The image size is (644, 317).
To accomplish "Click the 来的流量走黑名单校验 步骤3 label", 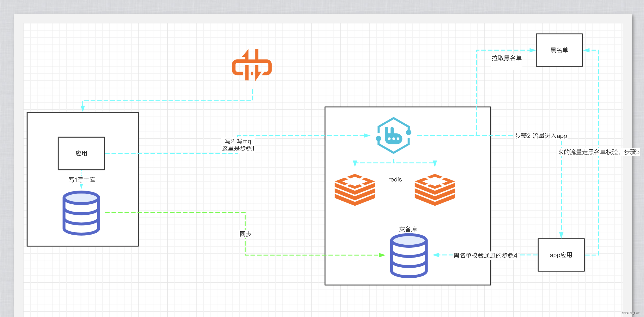I will [x=599, y=152].
